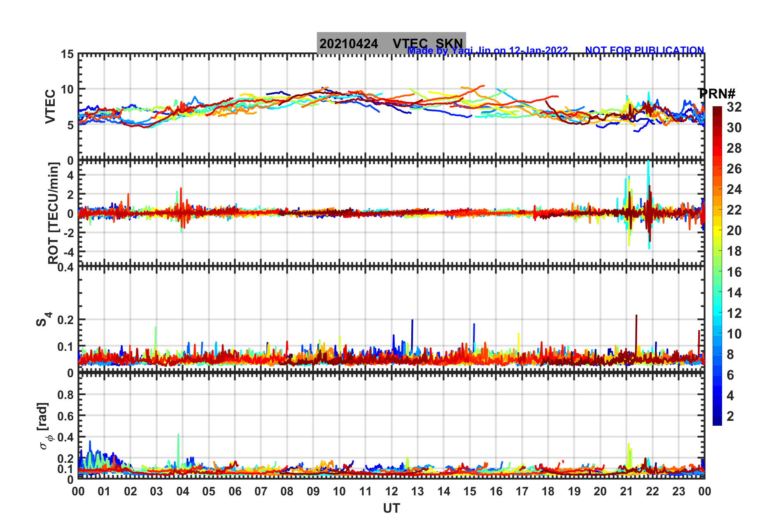Select colorbar tick label 12
This screenshot has width=783, height=532.
734,313
